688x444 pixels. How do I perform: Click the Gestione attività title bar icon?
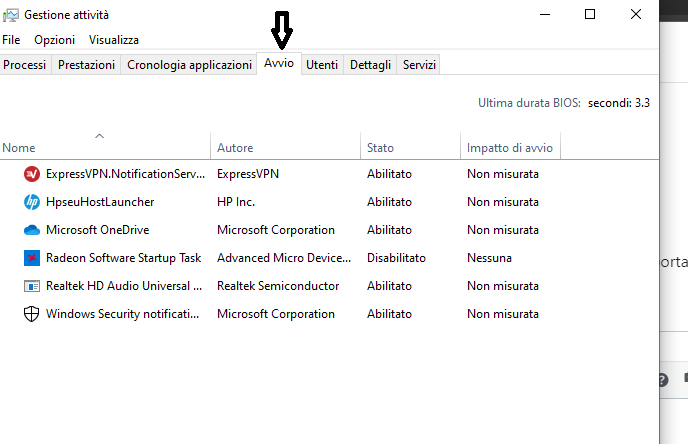[11, 15]
